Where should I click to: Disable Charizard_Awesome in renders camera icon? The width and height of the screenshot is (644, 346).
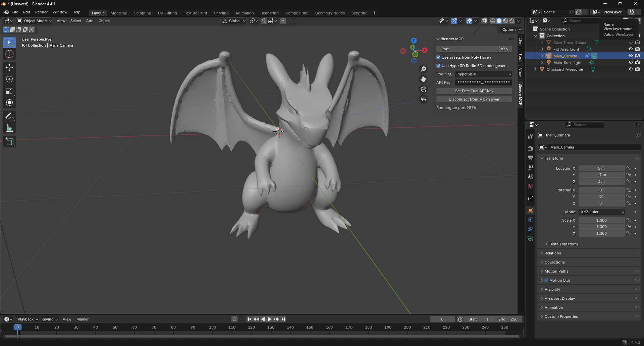tap(637, 69)
